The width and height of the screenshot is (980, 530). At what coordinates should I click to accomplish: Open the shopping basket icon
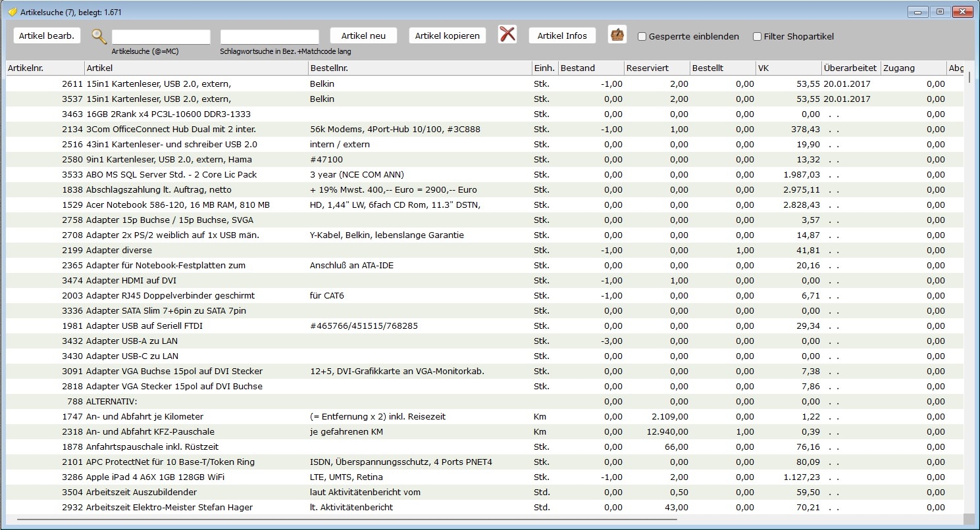[x=617, y=34]
